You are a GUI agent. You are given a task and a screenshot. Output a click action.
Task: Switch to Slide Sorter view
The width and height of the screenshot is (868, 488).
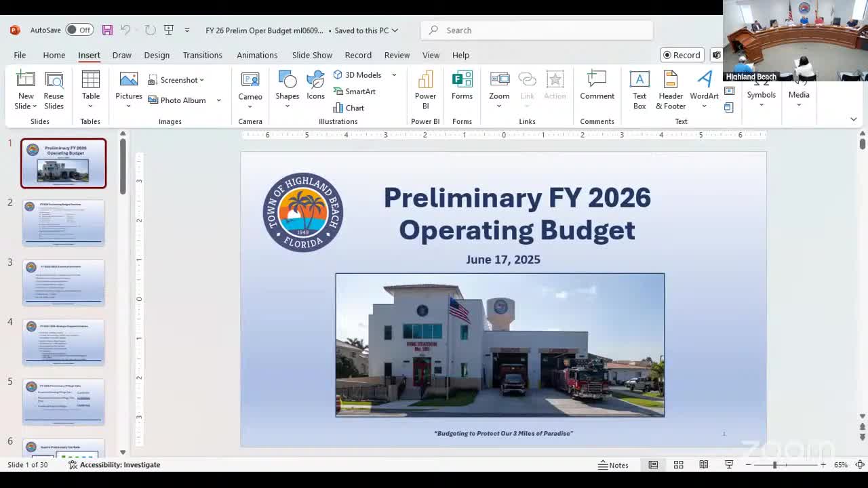(x=678, y=464)
